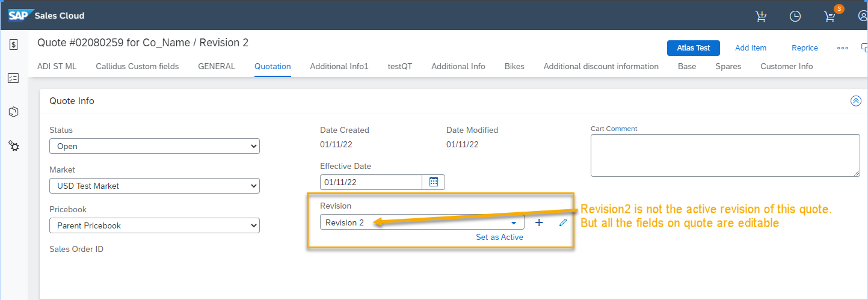Click the Effective Date input field

pos(371,182)
